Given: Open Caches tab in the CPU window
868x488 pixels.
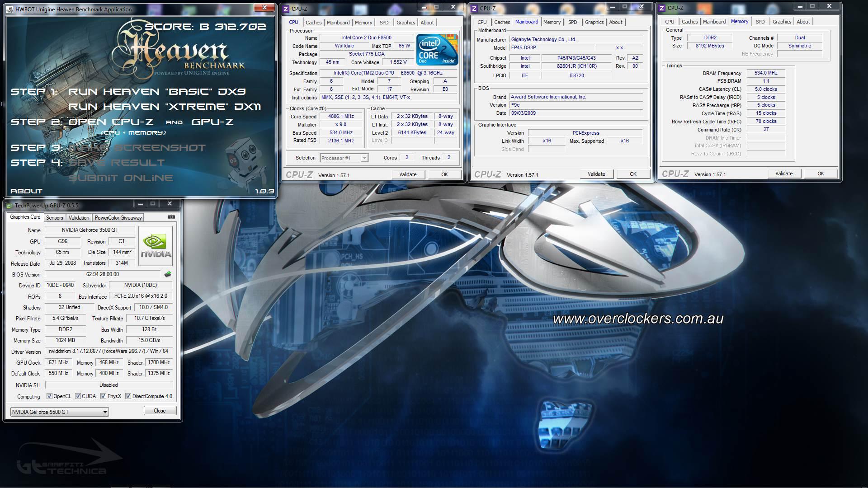Looking at the screenshot, I should click(x=313, y=23).
